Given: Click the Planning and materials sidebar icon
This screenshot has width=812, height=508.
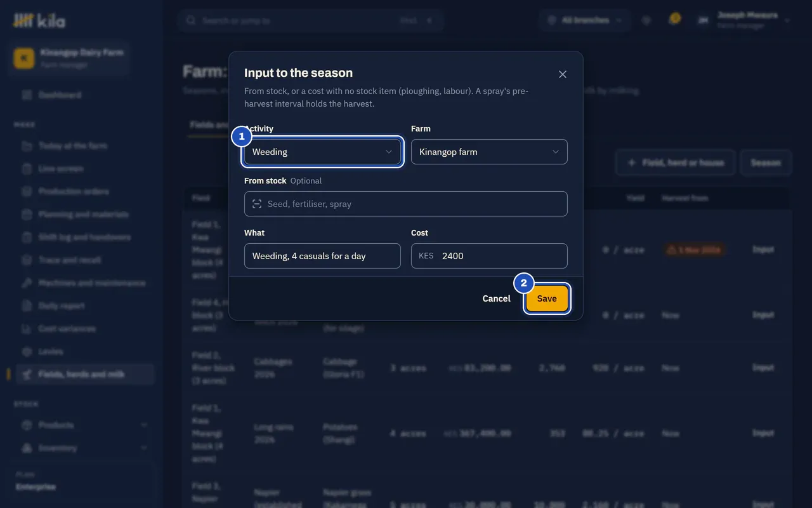Looking at the screenshot, I should 27,214.
